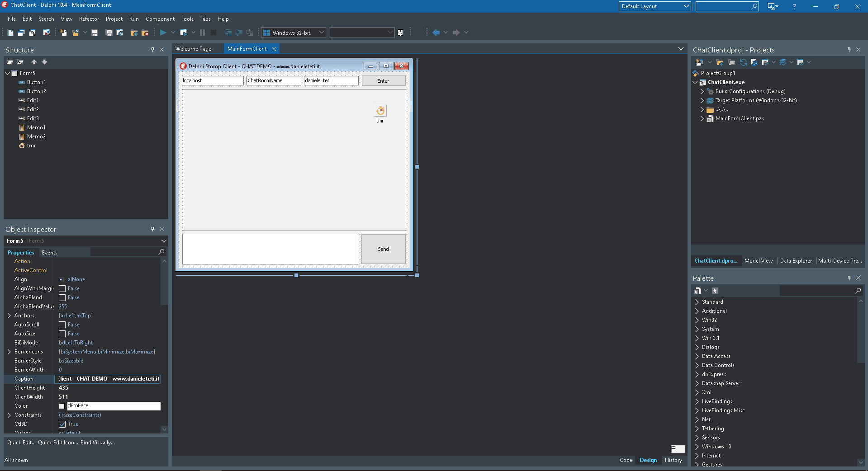The image size is (868, 471).
Task: Open the File menu
Action: point(12,19)
